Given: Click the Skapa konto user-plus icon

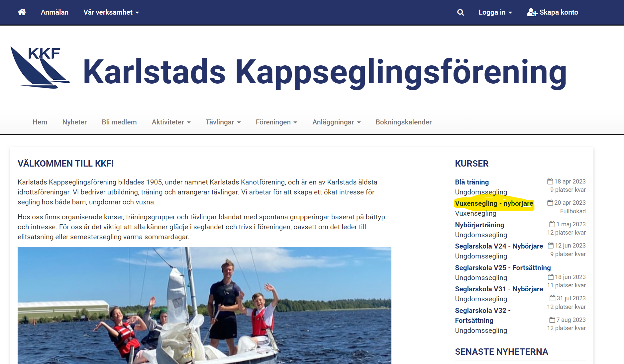Looking at the screenshot, I should tap(532, 12).
